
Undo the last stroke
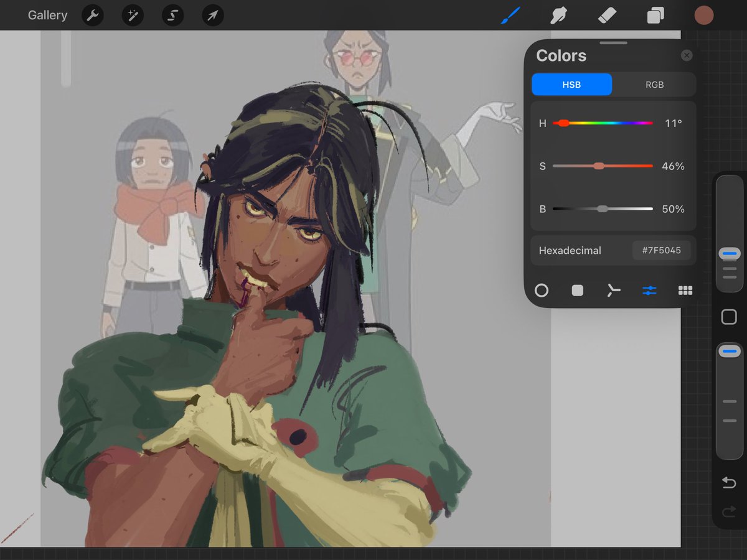[729, 483]
